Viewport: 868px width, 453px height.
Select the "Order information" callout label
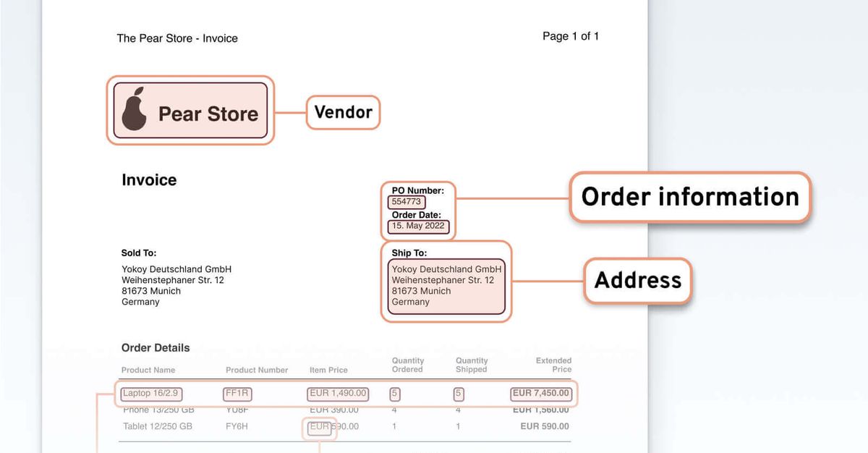pyautogui.click(x=690, y=196)
